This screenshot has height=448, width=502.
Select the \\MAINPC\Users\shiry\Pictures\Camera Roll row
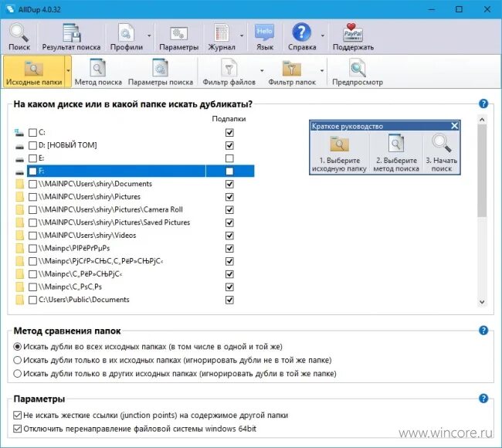tap(141, 210)
